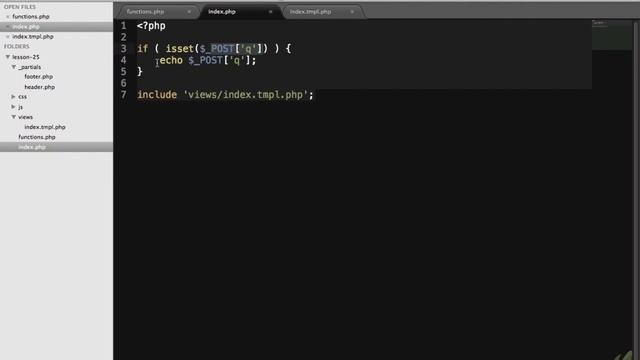
Task: Collapse the views folder
Action: (13, 117)
